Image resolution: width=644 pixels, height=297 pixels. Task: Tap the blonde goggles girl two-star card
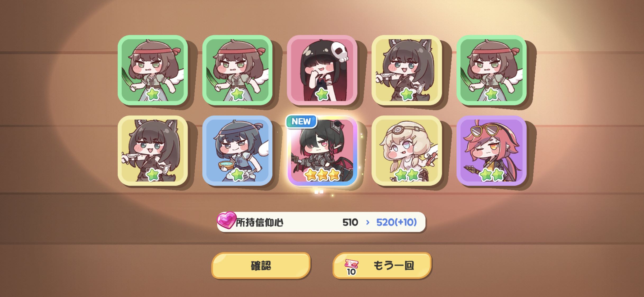click(407, 150)
